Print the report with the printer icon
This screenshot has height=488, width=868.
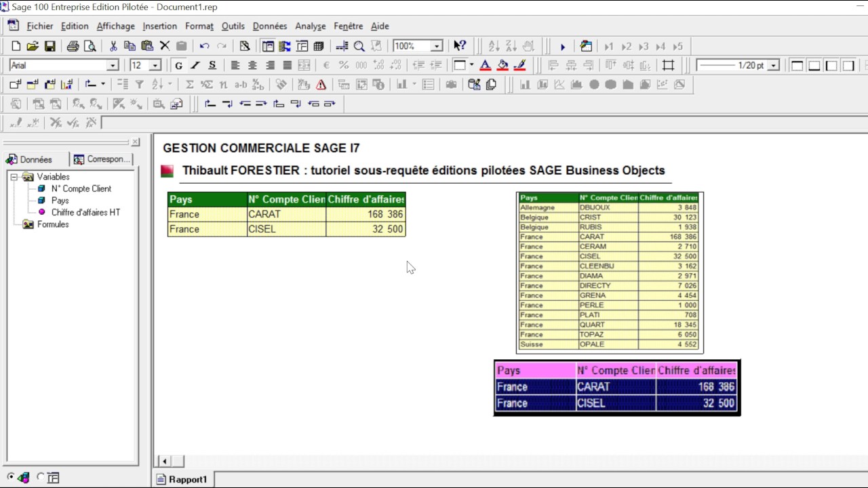pyautogui.click(x=73, y=46)
